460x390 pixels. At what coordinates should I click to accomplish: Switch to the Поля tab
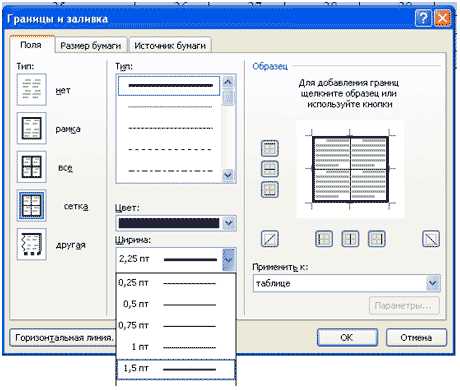[31, 45]
